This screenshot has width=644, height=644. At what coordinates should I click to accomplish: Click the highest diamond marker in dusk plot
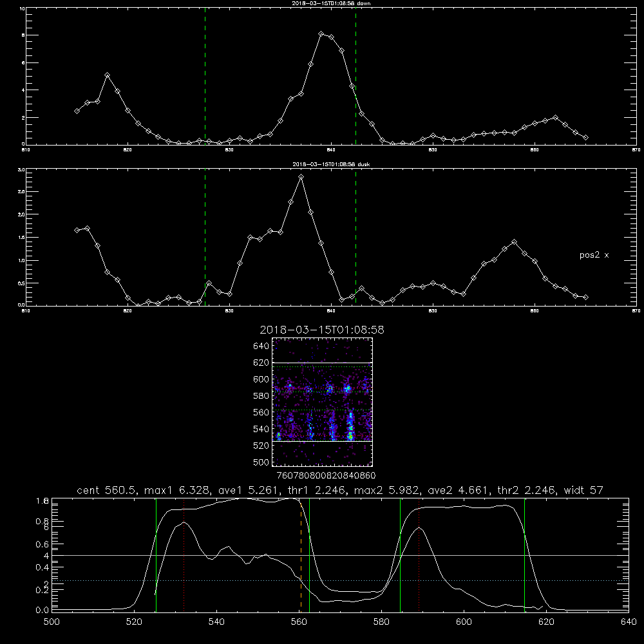[x=301, y=177]
